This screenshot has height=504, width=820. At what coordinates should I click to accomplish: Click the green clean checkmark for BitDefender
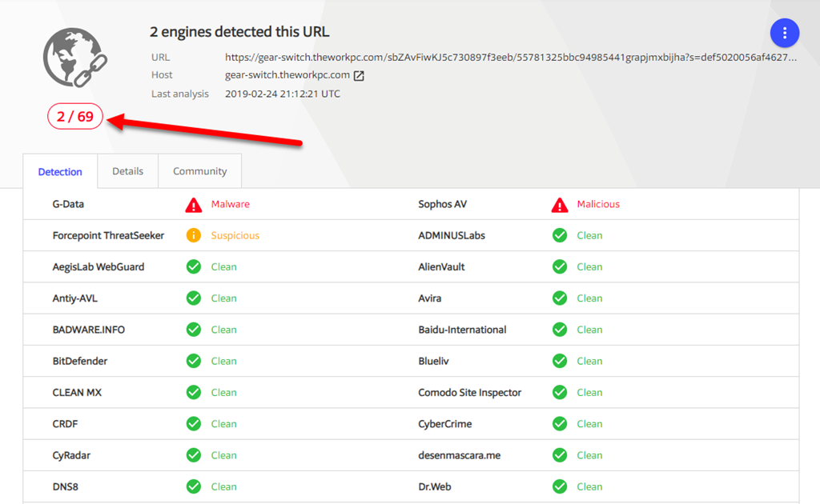coord(194,362)
